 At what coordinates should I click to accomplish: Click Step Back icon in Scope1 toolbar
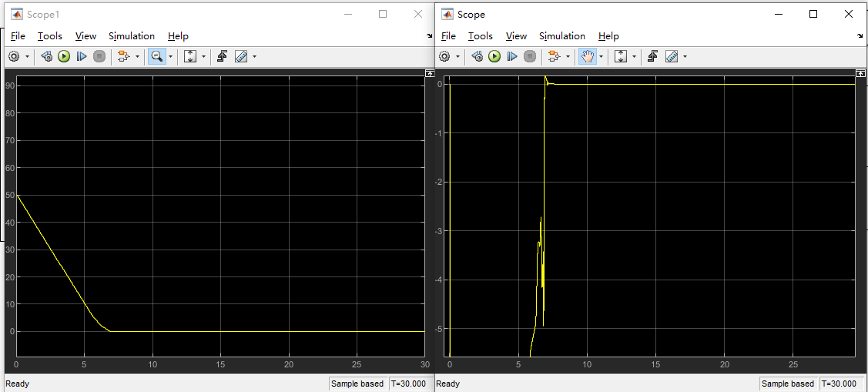pos(46,56)
